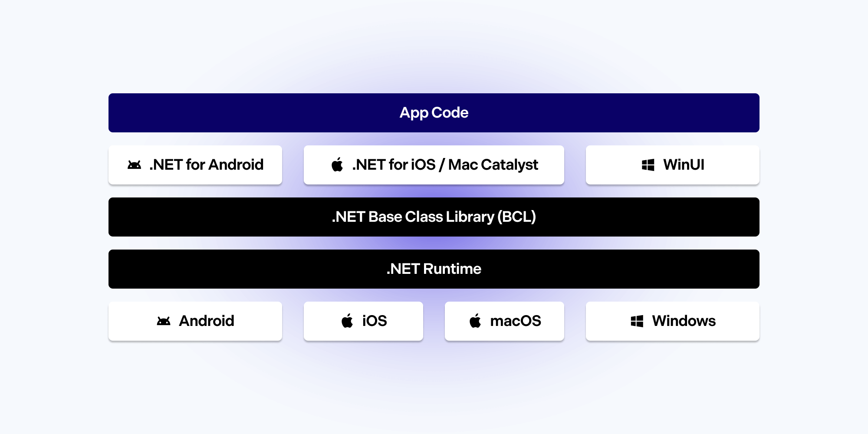The height and width of the screenshot is (434, 868).
Task: Click the Android robot icon beside .NET for Android
Action: [134, 165]
